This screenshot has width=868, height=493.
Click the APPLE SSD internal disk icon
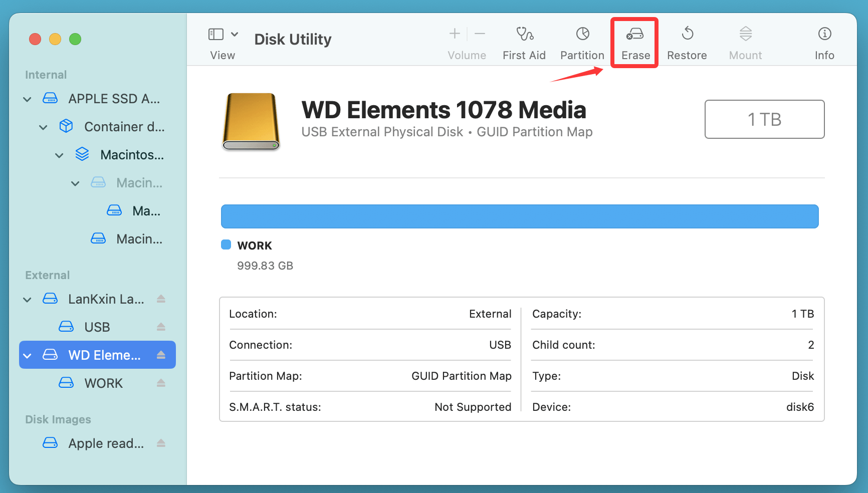50,98
